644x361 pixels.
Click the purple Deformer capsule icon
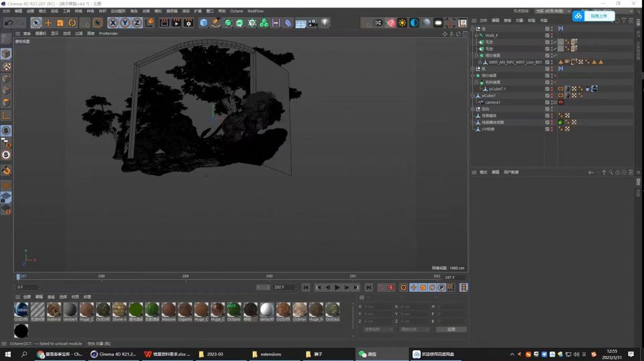click(288, 23)
